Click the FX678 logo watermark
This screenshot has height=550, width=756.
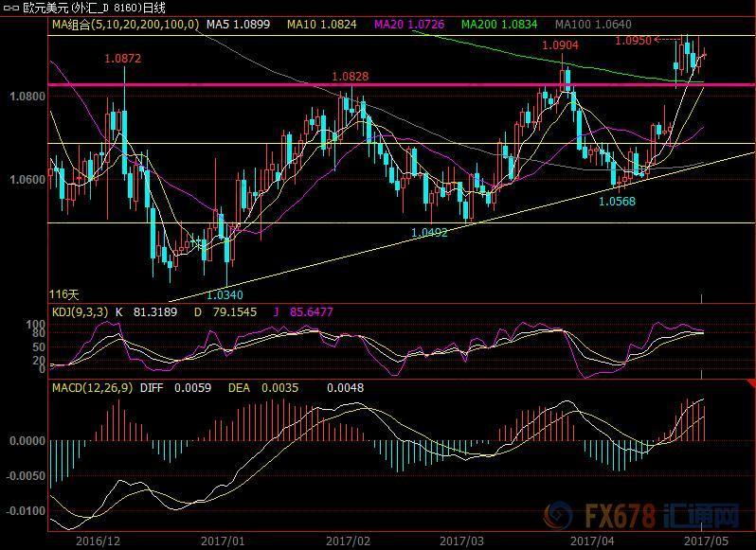tap(644, 518)
